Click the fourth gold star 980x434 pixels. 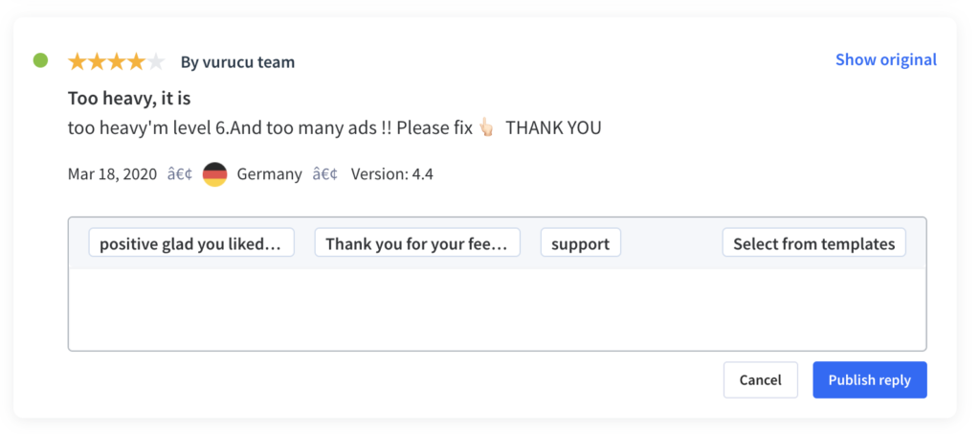[x=136, y=61]
